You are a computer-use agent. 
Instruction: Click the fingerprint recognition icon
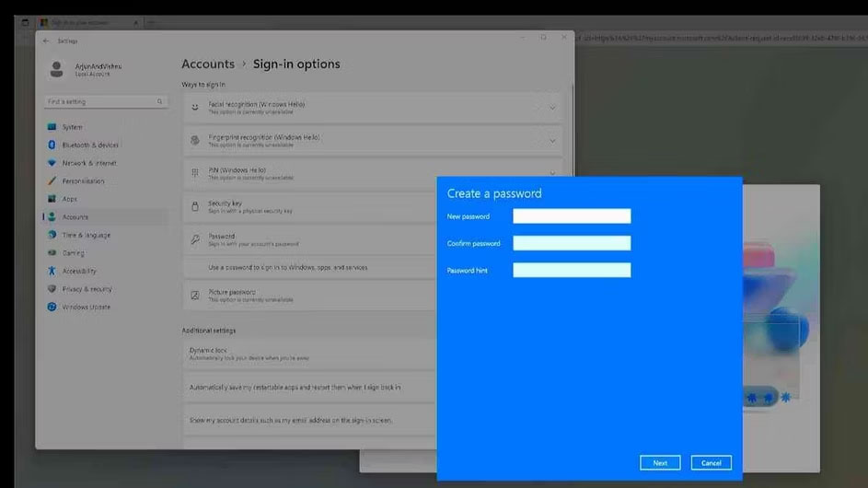195,140
